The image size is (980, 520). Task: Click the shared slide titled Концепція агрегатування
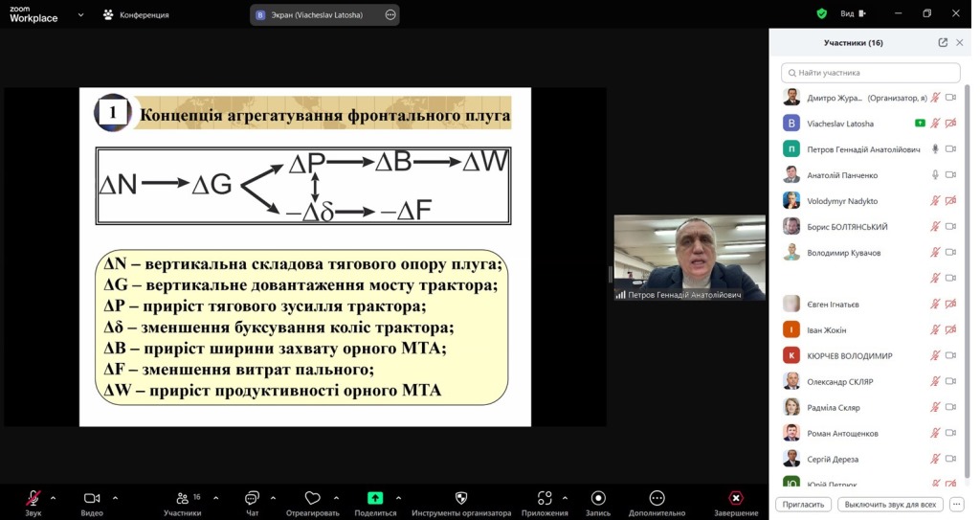click(x=305, y=258)
